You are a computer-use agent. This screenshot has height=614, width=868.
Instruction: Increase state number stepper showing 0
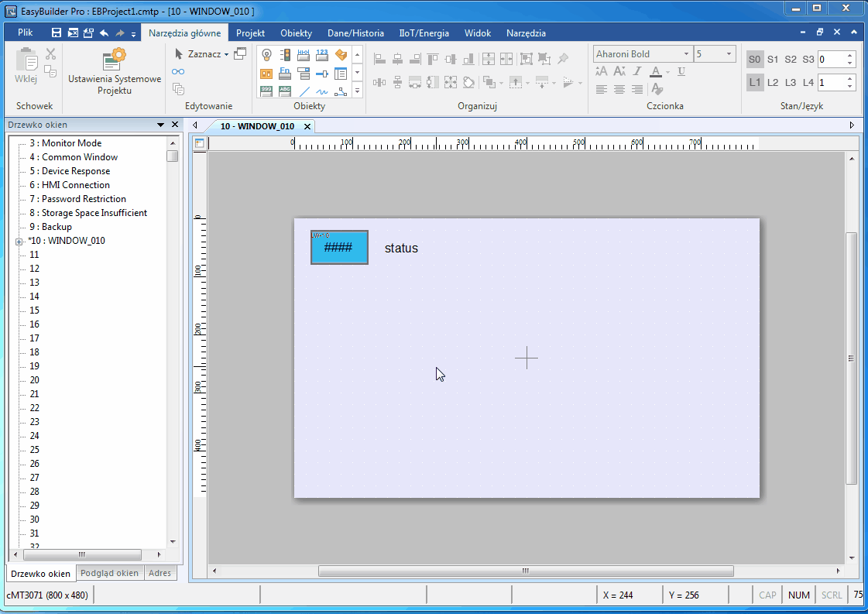click(x=849, y=56)
